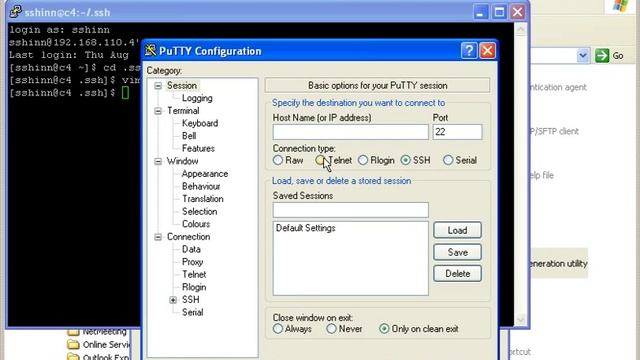Select SSH connection type
This screenshot has height=360, width=640.
tap(405, 160)
